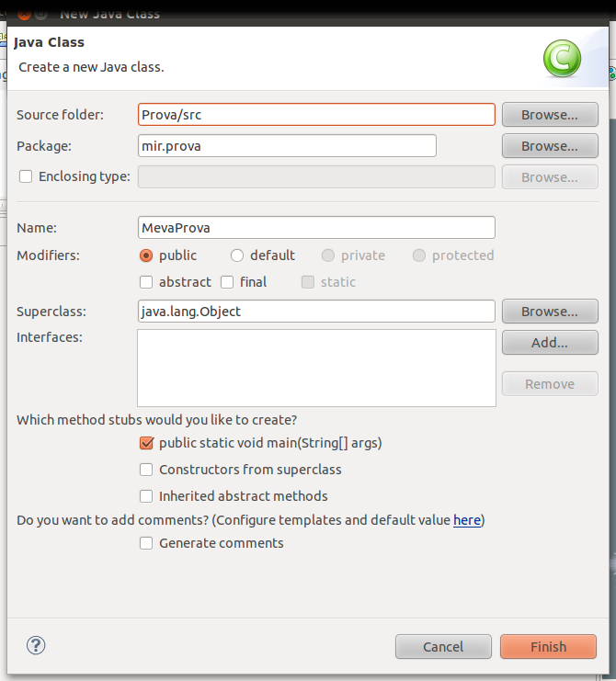Click the help question mark icon
This screenshot has width=616, height=681.
37,645
